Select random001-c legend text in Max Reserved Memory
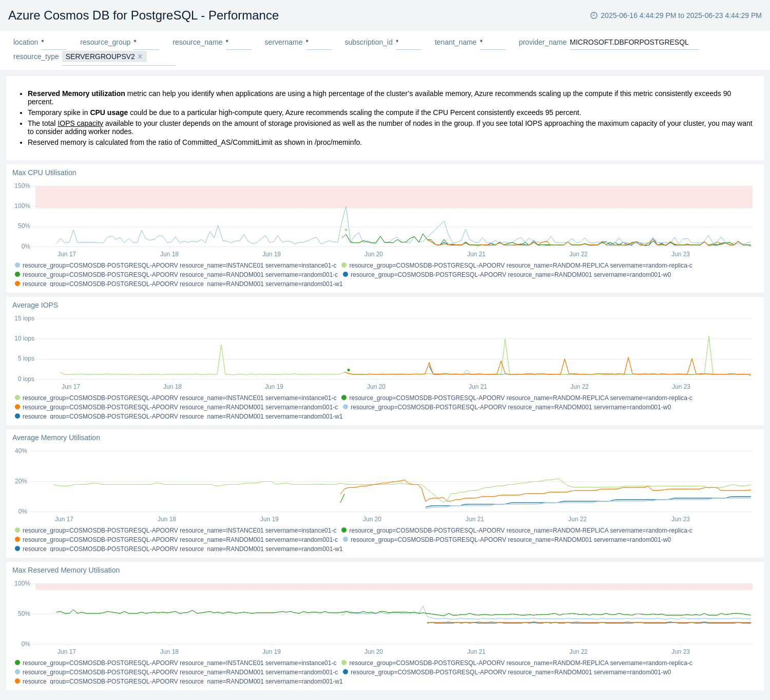Screen dimensions: 770x700 (180, 672)
